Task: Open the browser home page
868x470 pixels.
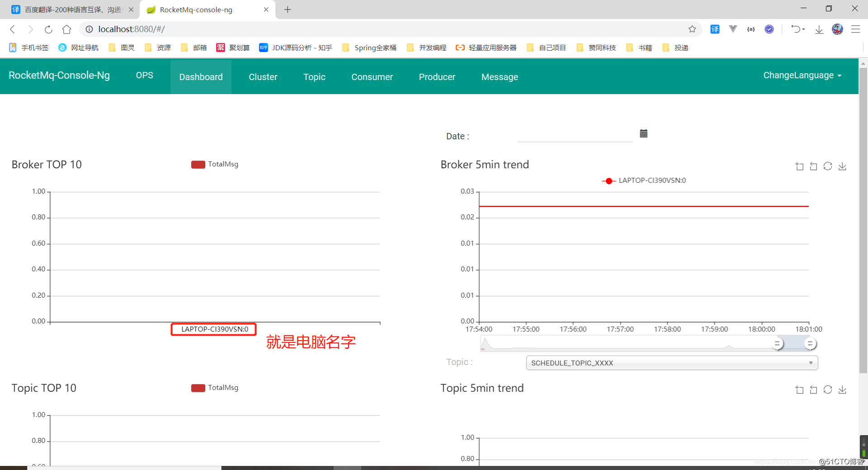Action: click(67, 29)
